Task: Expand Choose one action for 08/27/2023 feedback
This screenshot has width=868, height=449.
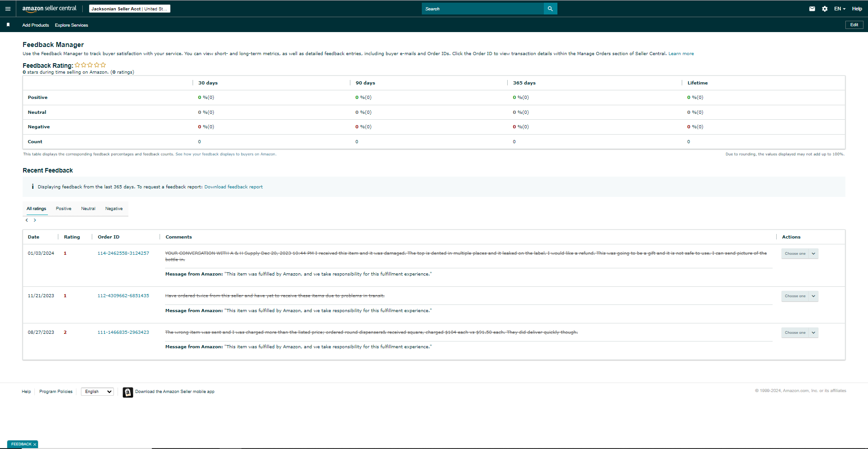Action: click(800, 332)
